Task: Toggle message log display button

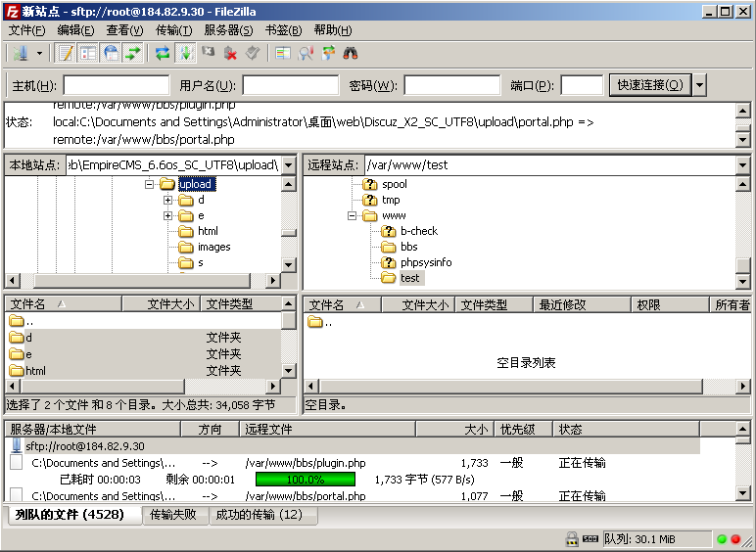Action: tap(65, 53)
